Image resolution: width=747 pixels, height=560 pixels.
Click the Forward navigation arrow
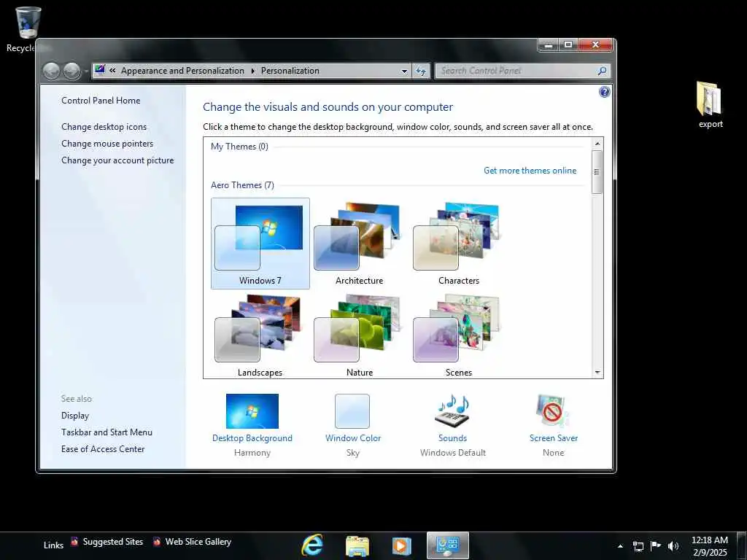pos(72,71)
